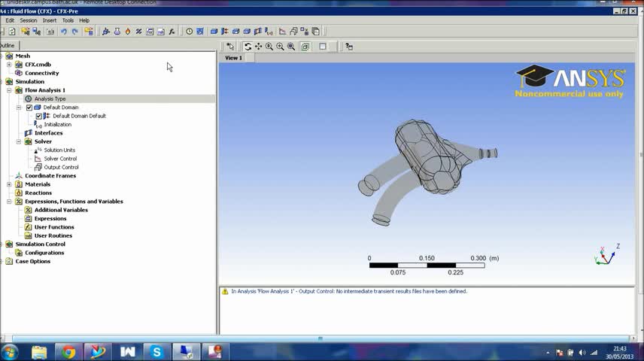
Task: Open the Help menu
Action: coord(84,20)
